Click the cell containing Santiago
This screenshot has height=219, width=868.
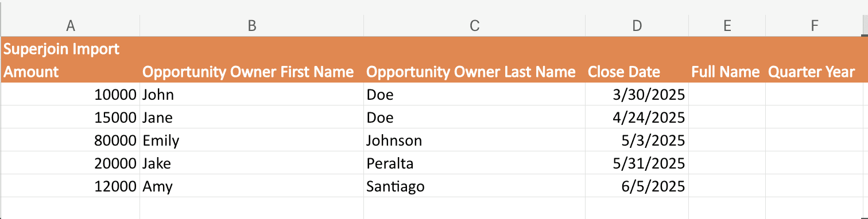coord(474,186)
